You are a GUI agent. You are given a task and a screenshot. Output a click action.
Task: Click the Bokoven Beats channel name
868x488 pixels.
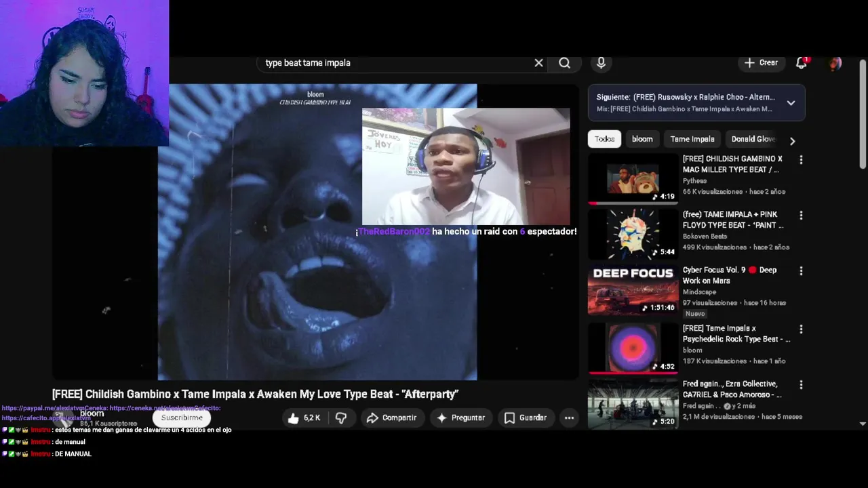705,237
